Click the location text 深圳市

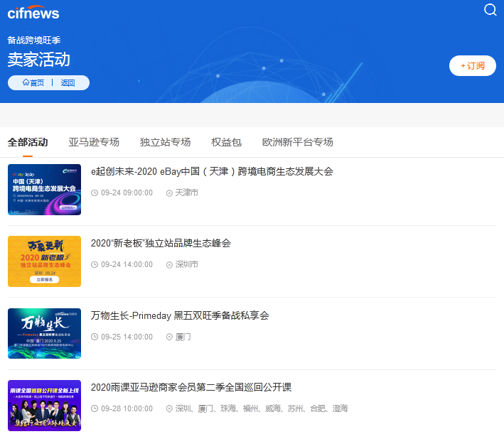tap(187, 264)
